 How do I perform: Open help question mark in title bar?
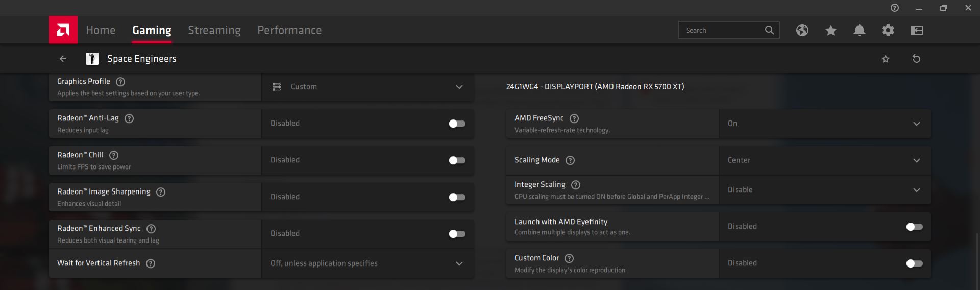click(895, 8)
